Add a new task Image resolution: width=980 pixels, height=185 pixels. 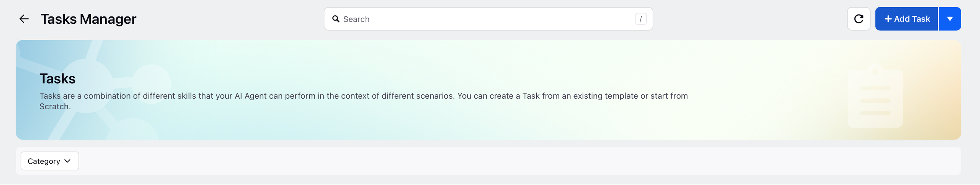tap(906, 19)
